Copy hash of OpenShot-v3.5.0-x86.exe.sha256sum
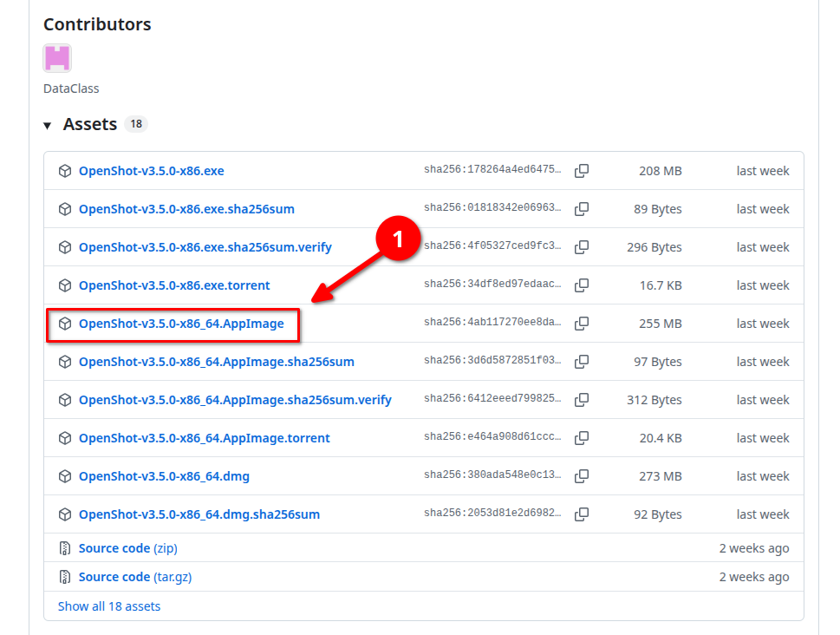 click(x=582, y=208)
